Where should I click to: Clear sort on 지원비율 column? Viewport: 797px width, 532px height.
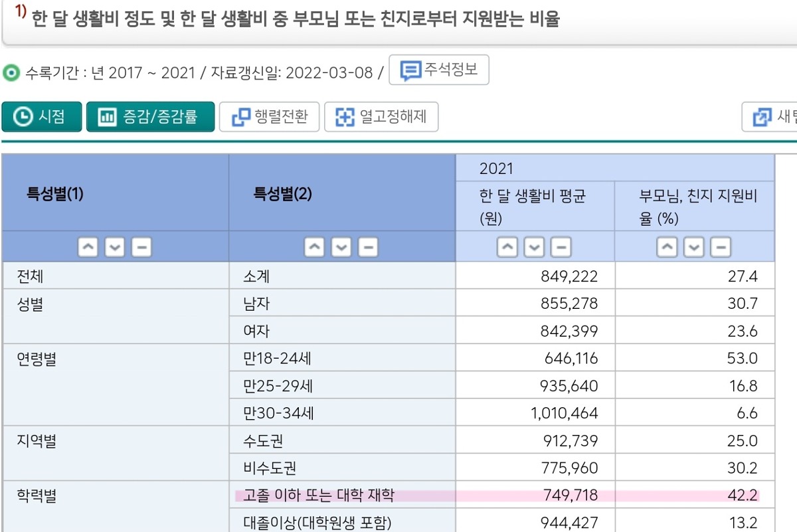(x=721, y=247)
